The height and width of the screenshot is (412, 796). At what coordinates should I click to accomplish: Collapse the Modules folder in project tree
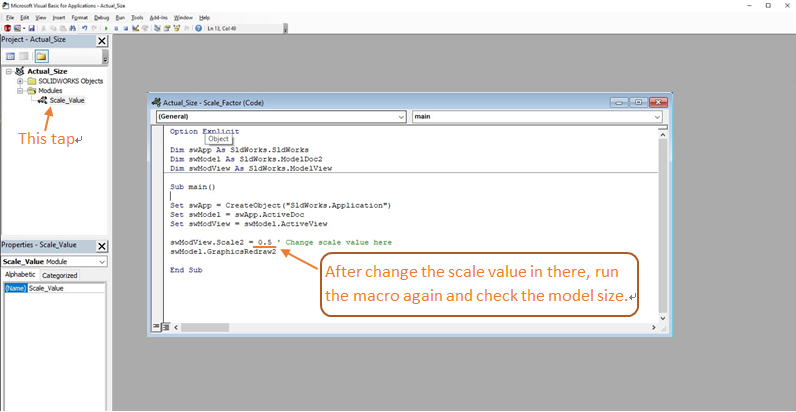click(20, 90)
